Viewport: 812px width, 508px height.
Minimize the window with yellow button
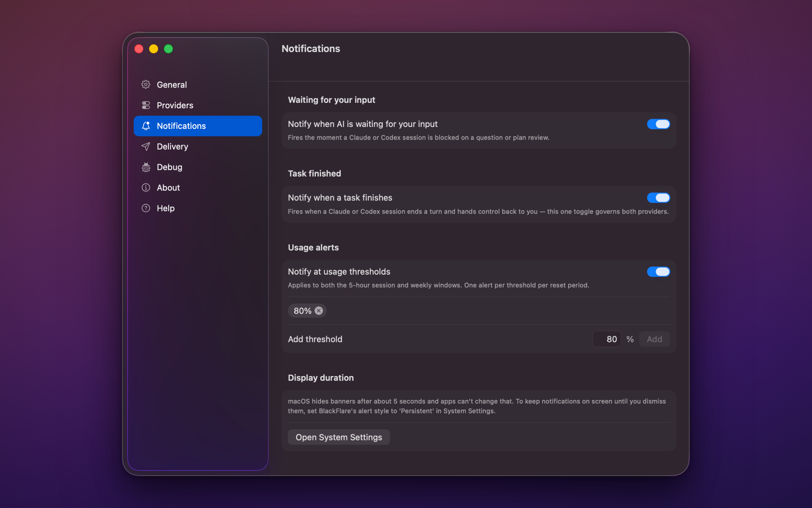pyautogui.click(x=154, y=49)
